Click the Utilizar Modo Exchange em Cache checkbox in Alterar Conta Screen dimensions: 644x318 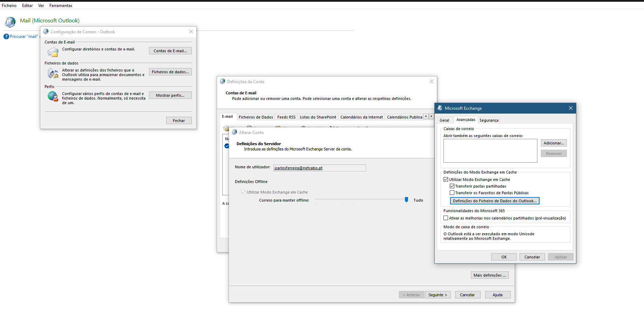click(243, 192)
